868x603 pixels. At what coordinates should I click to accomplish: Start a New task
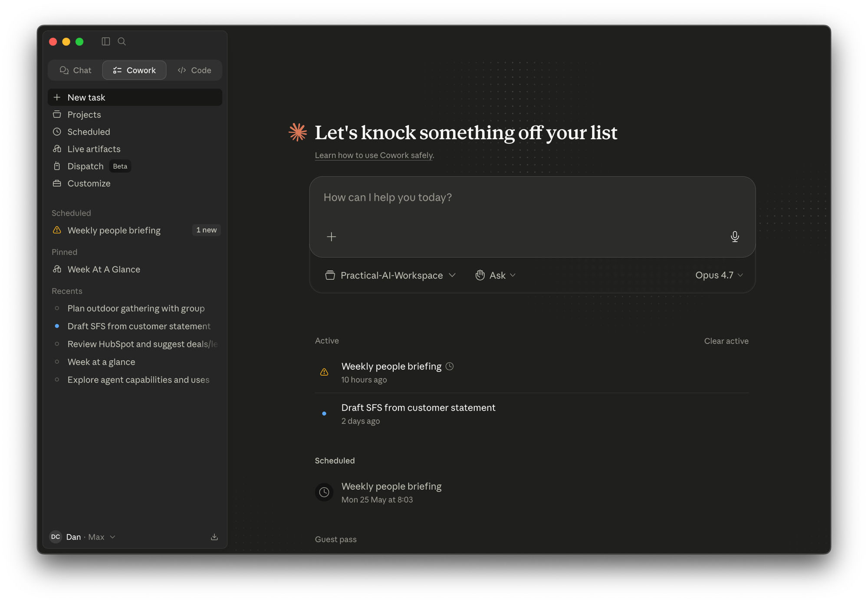coord(135,97)
